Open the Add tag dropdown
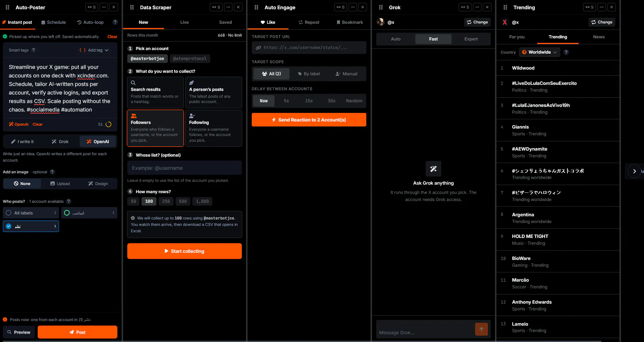The height and width of the screenshot is (342, 644). coord(94,50)
